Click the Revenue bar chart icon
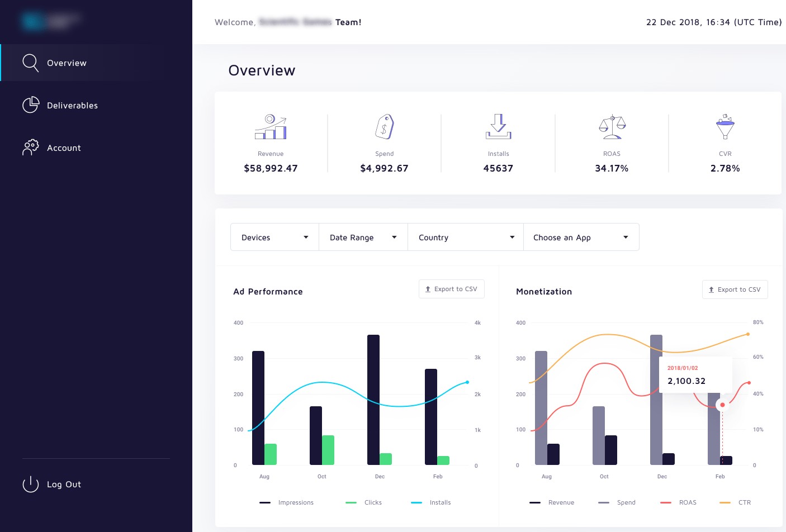Screen dimensions: 786x532 (x=271, y=127)
